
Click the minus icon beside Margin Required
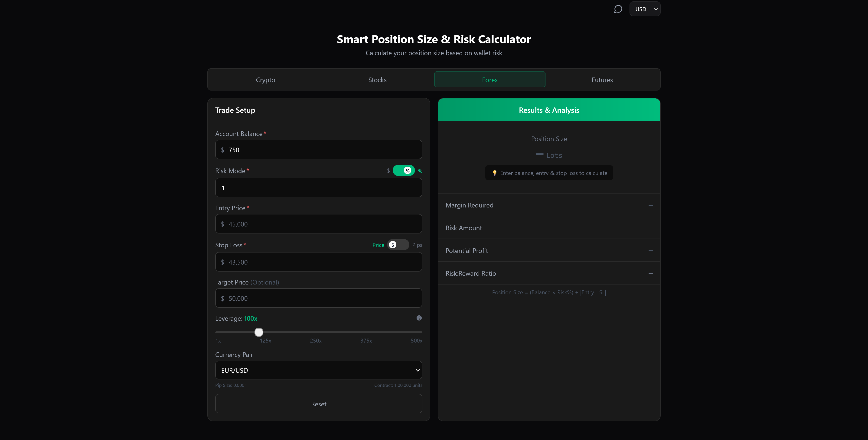point(650,205)
